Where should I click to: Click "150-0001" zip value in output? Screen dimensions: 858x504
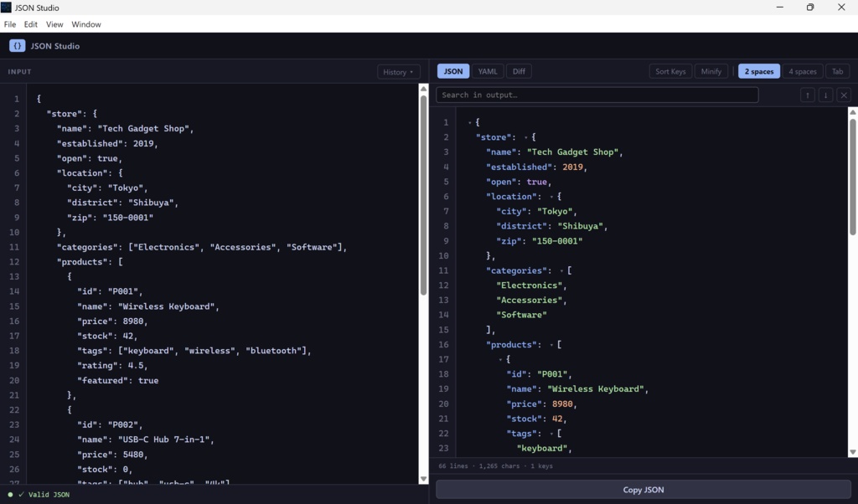[557, 240]
